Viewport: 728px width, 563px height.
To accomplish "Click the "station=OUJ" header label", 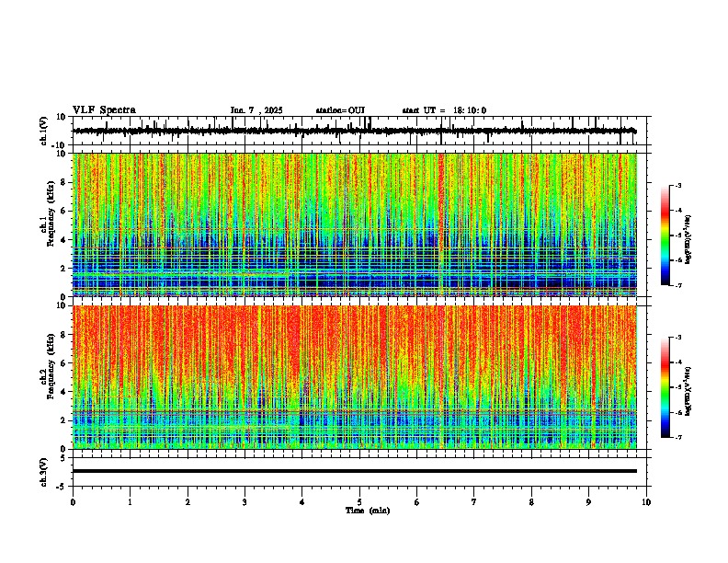I will pos(340,110).
